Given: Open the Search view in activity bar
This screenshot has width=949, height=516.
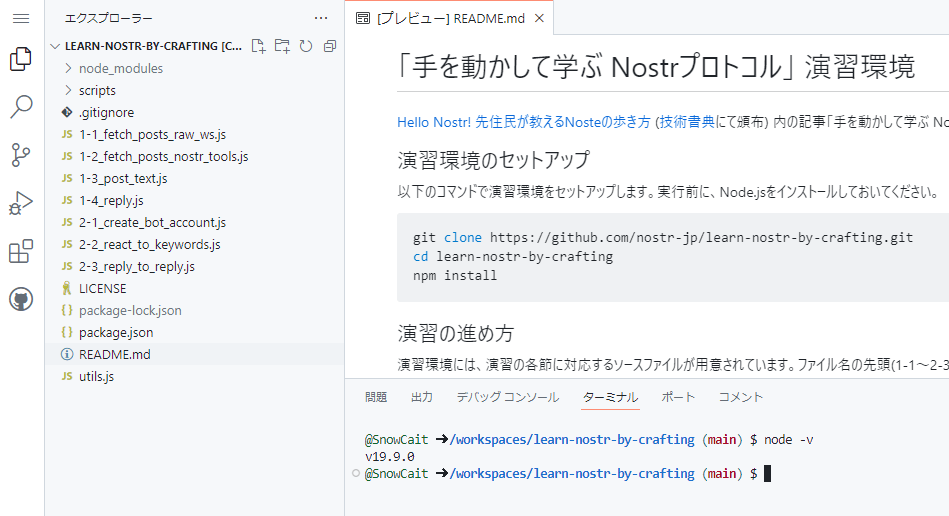Looking at the screenshot, I should (x=21, y=106).
